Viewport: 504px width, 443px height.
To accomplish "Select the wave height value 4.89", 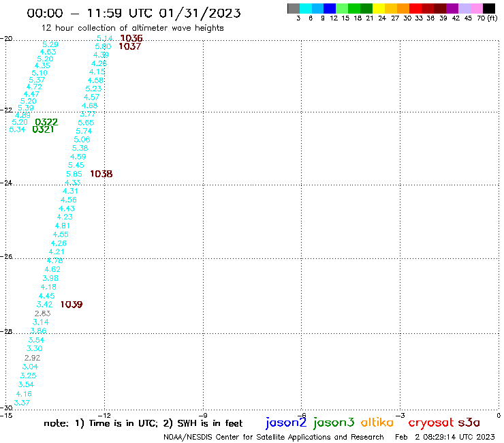I will pyautogui.click(x=22, y=115).
